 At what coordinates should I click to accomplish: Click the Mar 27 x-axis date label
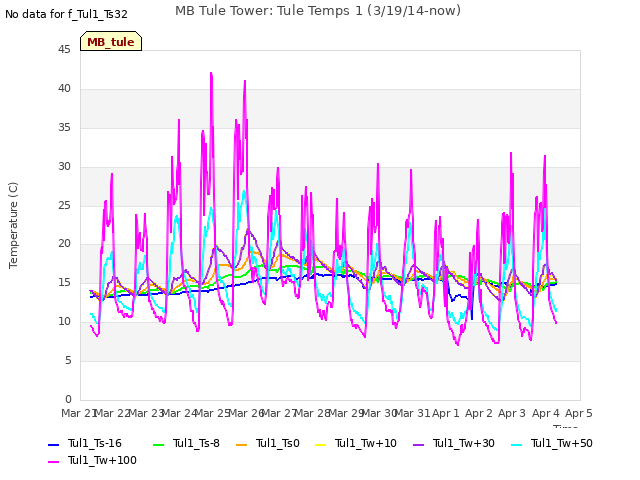279,413
